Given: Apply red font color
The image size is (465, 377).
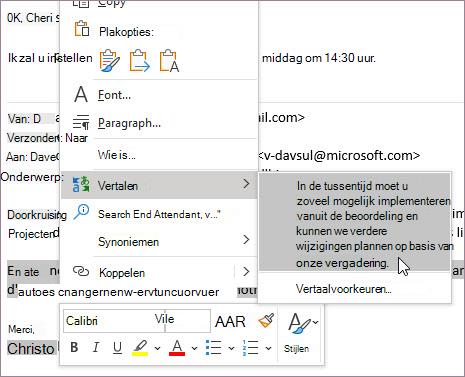Looking at the screenshot, I should coord(177,348).
